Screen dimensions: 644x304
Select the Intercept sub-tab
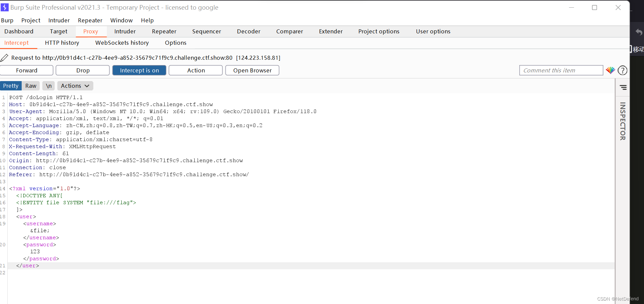coord(16,43)
